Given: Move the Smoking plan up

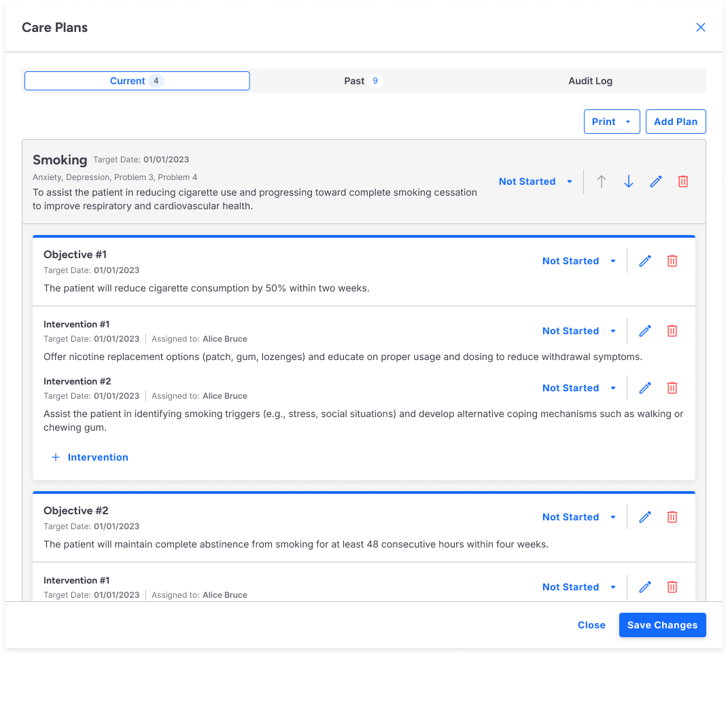Looking at the screenshot, I should pos(602,181).
